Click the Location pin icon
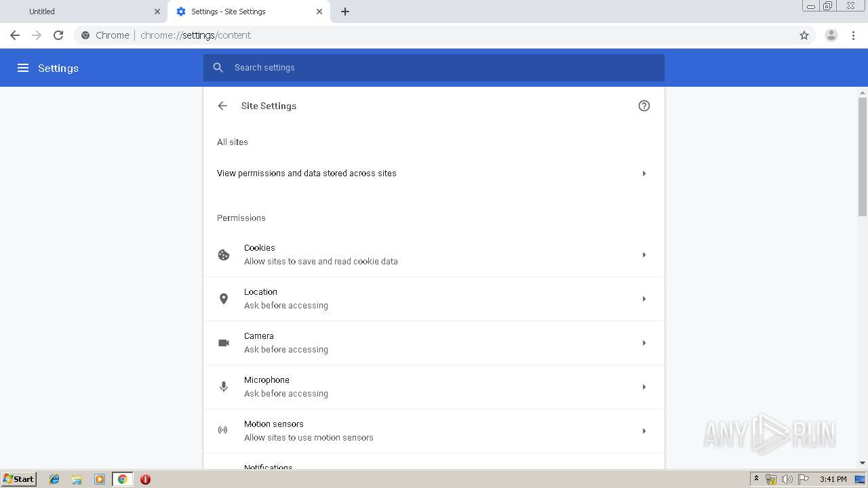868x488 pixels. point(224,299)
